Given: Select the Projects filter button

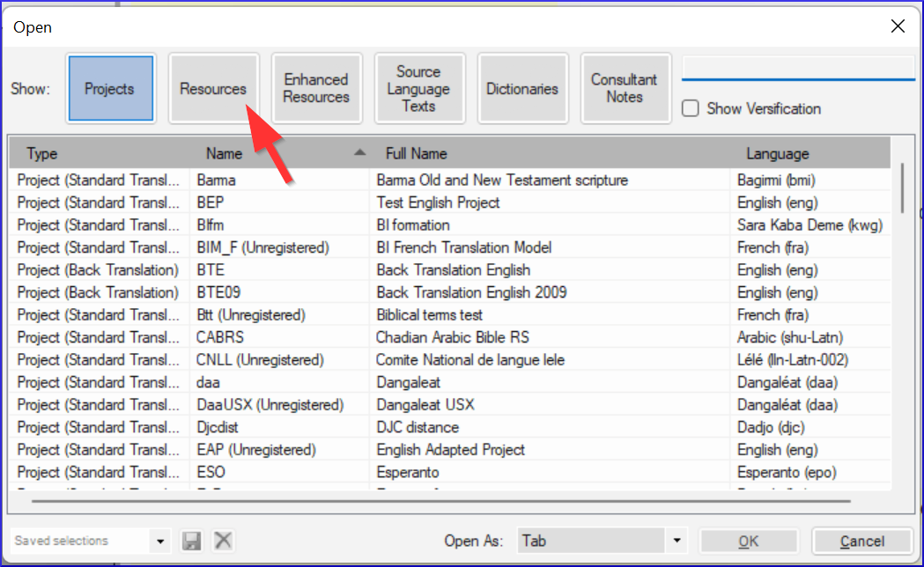Looking at the screenshot, I should [x=110, y=88].
